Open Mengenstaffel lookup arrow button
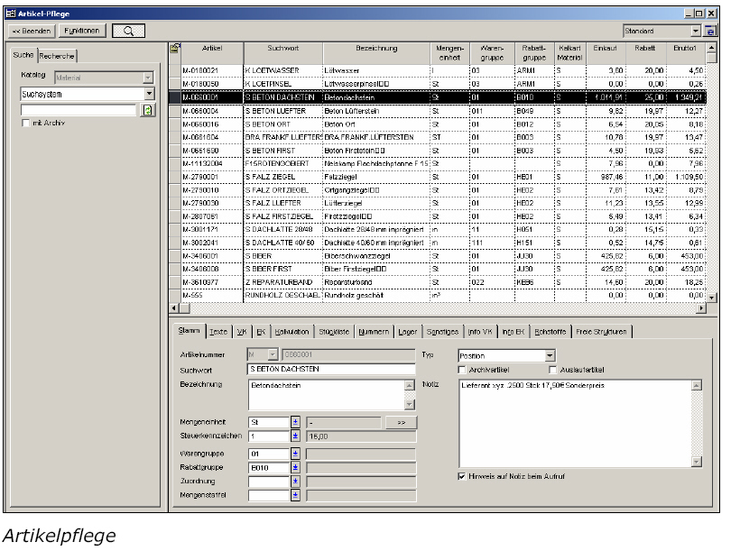 (295, 495)
